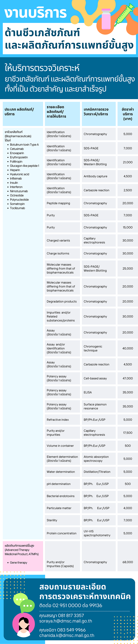This screenshot has width=138, height=644.
Task: Click phone number 081 817 3357
Action: click(x=71, y=615)
